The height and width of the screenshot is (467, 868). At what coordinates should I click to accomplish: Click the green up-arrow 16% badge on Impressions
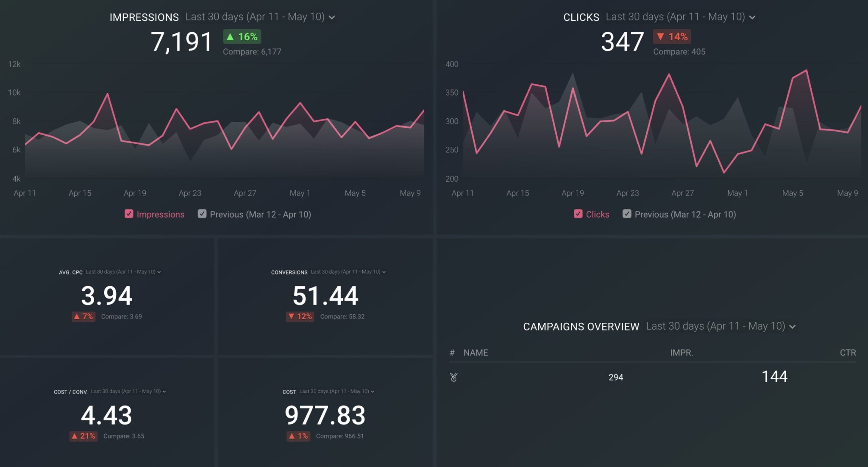tap(241, 37)
